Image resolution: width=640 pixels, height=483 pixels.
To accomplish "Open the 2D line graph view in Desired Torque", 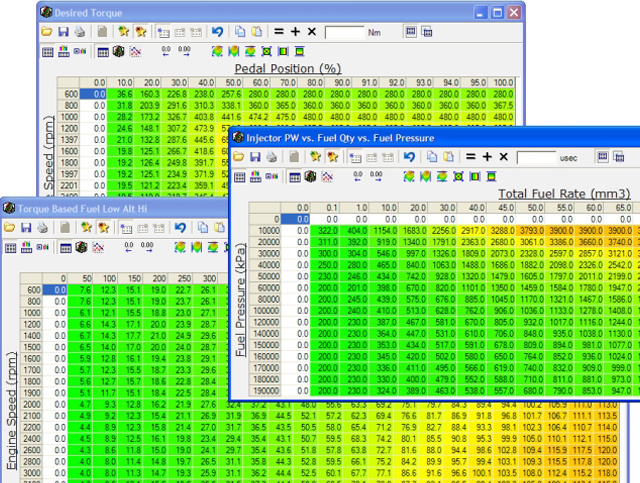I will (135, 51).
